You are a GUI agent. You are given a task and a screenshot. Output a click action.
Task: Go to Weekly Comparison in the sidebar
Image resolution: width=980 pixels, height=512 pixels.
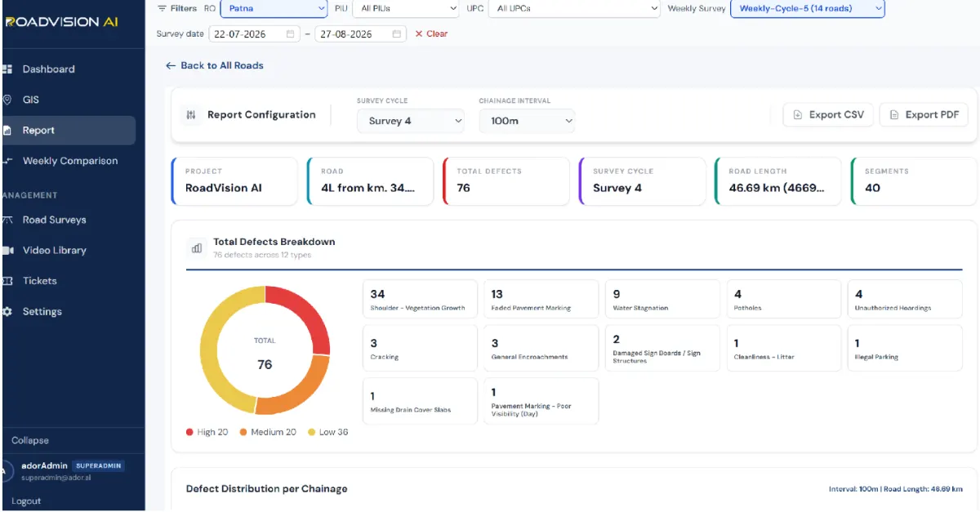(x=69, y=161)
